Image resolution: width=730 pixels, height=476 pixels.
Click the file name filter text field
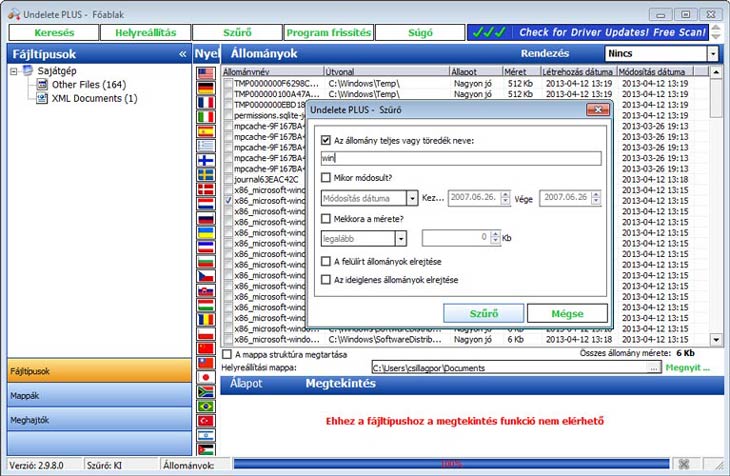(461, 158)
